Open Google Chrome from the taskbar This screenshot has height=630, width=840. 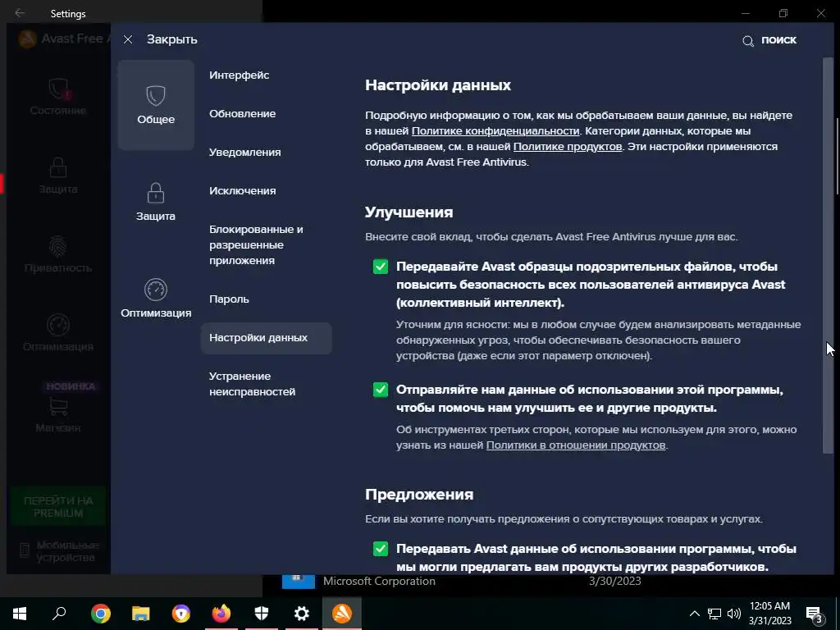(x=101, y=614)
